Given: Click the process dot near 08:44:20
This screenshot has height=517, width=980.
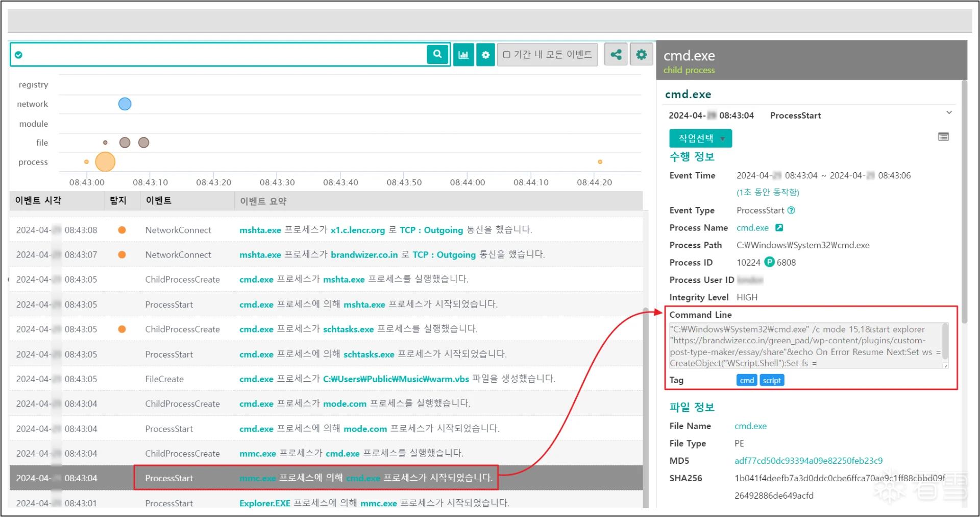Looking at the screenshot, I should click(600, 162).
